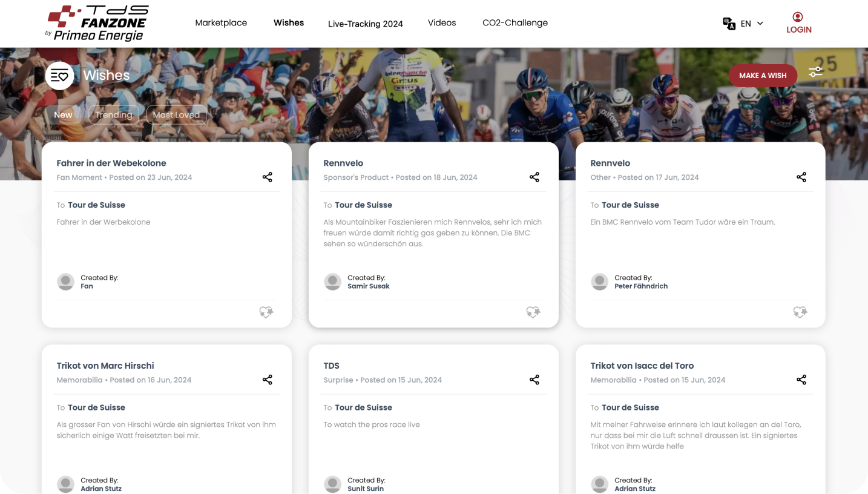
Task: Click the creator name Fan
Action: pyautogui.click(x=87, y=286)
